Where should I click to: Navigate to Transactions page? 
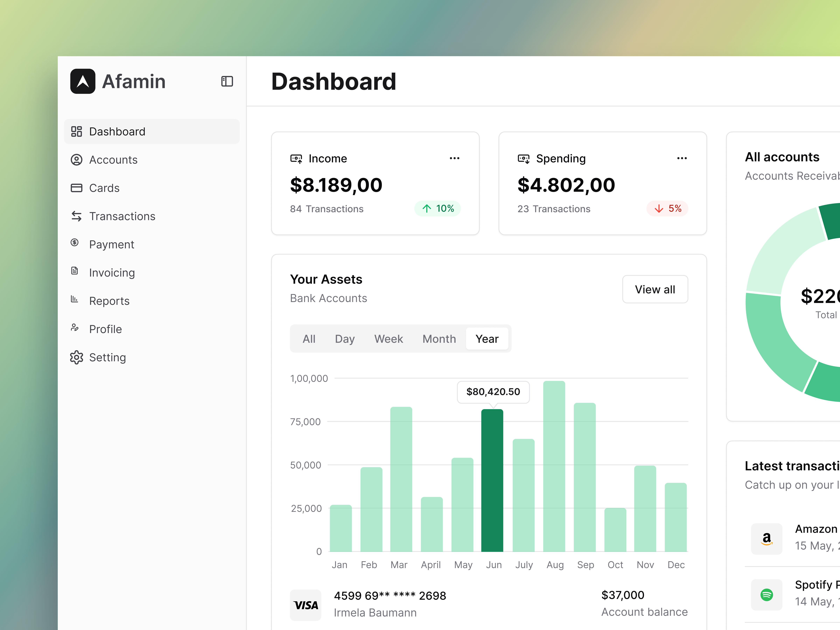click(x=152, y=216)
